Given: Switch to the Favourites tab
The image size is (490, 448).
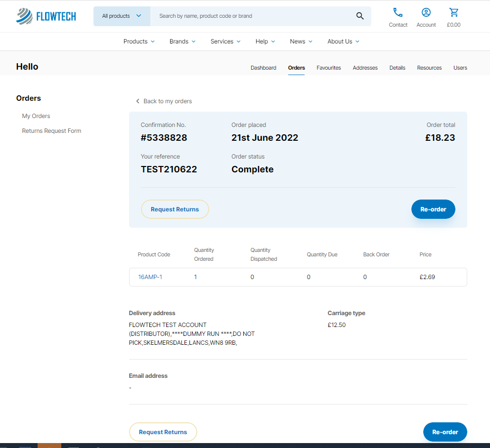Looking at the screenshot, I should [x=328, y=68].
